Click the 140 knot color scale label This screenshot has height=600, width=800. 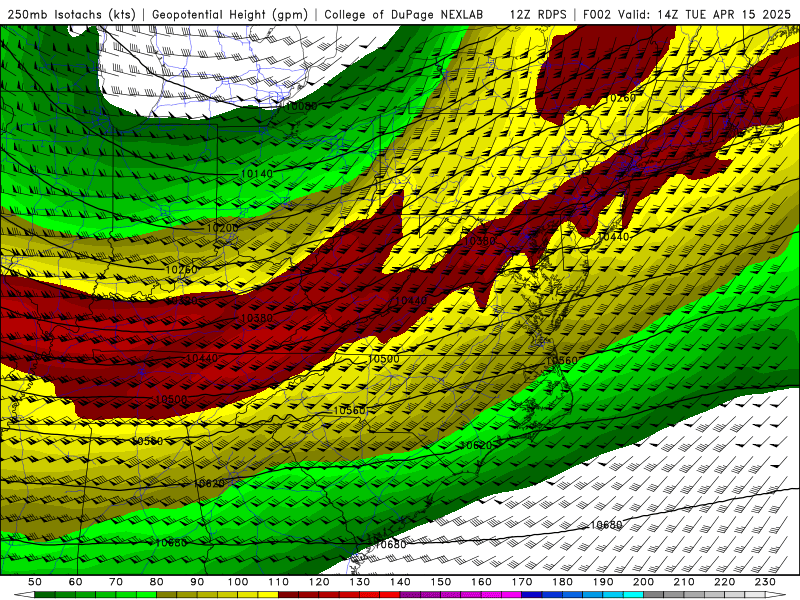tap(400, 582)
